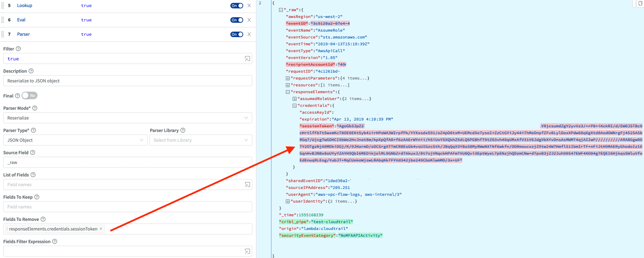Open the Parser Mode dropdown
This screenshot has height=258, width=644.
point(127,118)
